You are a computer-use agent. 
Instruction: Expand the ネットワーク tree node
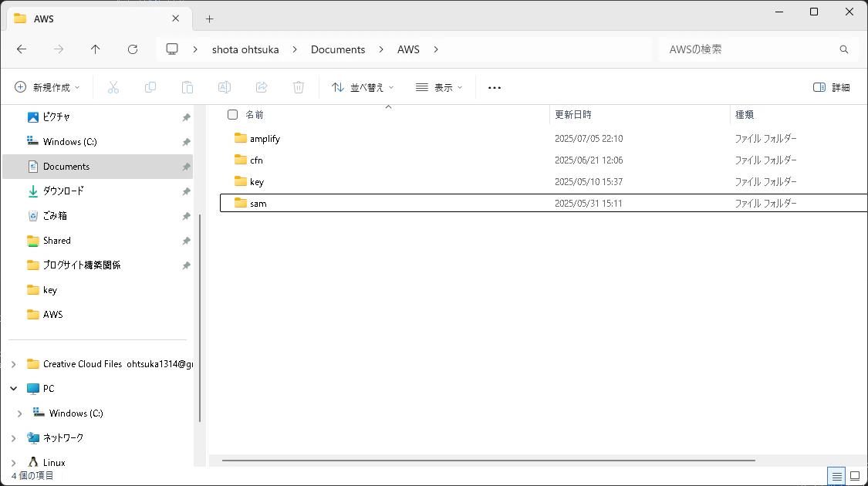(x=14, y=438)
